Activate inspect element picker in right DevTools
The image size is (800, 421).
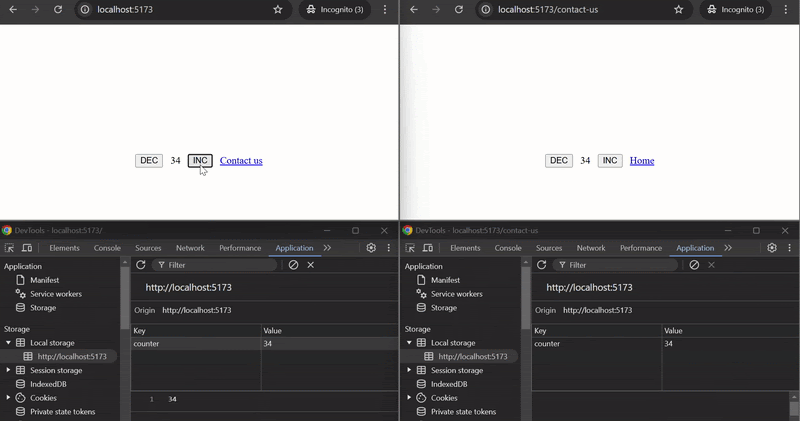pos(410,248)
